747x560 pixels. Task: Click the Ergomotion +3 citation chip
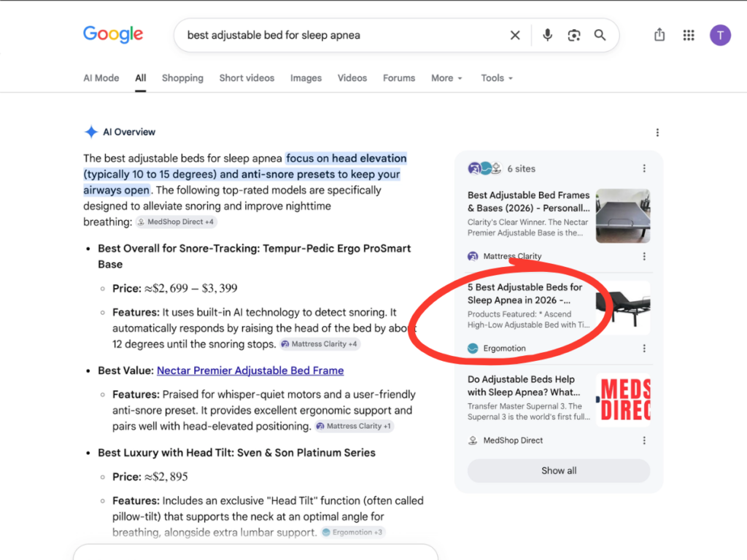[352, 532]
